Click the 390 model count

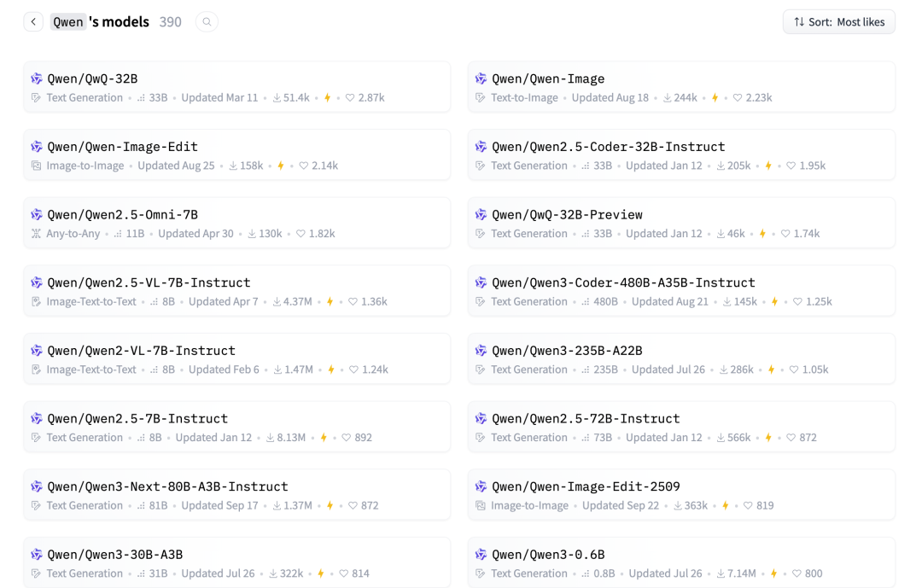click(171, 21)
